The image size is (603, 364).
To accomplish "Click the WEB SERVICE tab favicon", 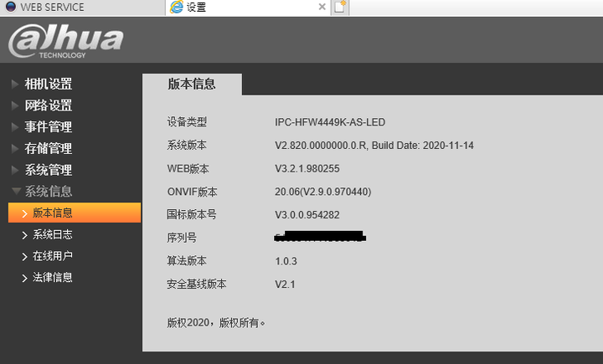I will 11,7.
